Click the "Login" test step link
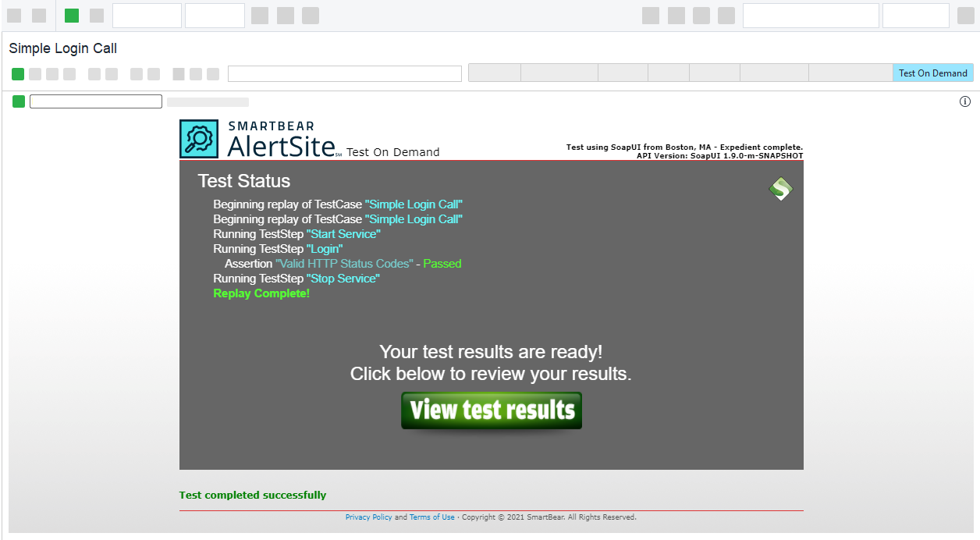This screenshot has width=980, height=540. point(325,249)
